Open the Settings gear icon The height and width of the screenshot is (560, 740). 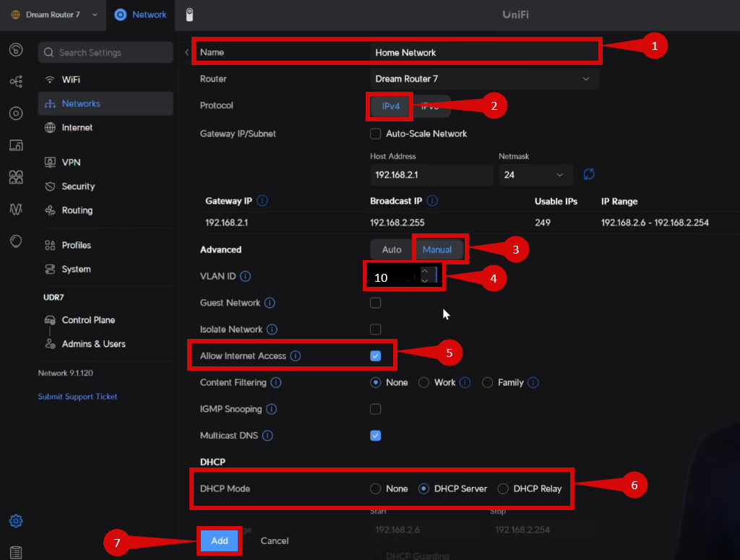click(16, 521)
